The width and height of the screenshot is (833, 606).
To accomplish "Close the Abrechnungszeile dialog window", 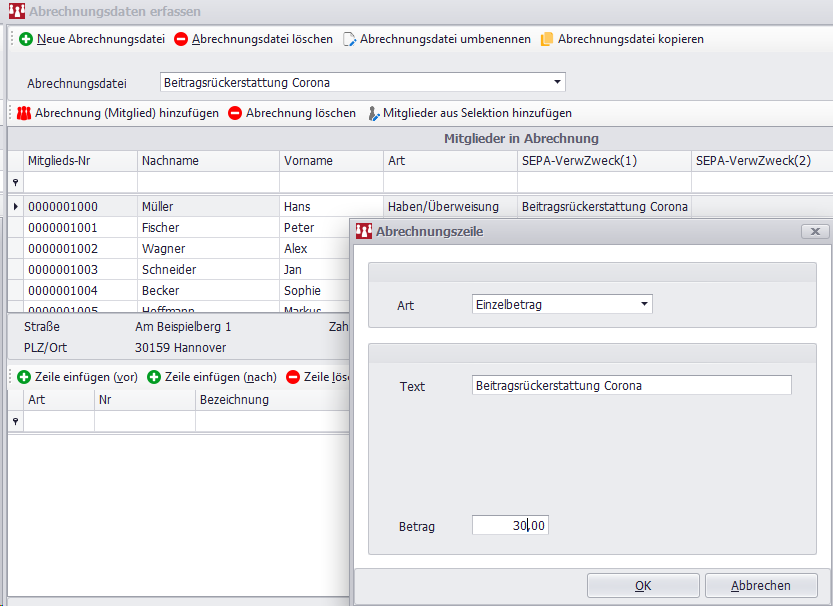I will point(815,231).
